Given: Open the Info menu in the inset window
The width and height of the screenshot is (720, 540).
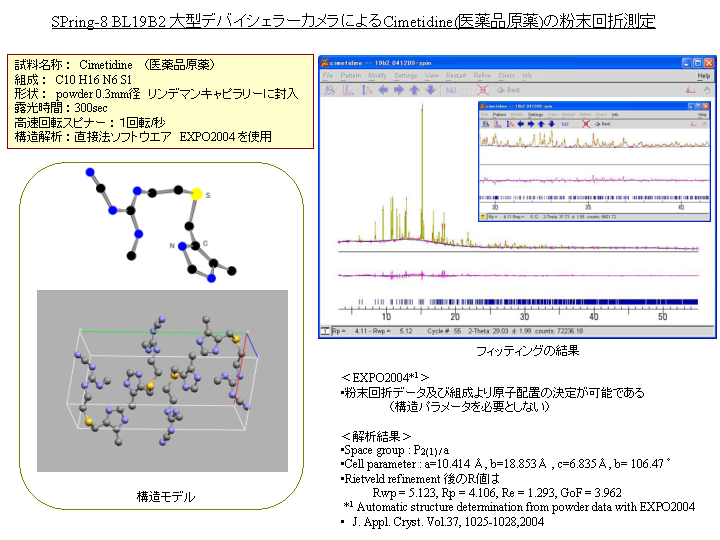Looking at the screenshot, I should [615, 114].
